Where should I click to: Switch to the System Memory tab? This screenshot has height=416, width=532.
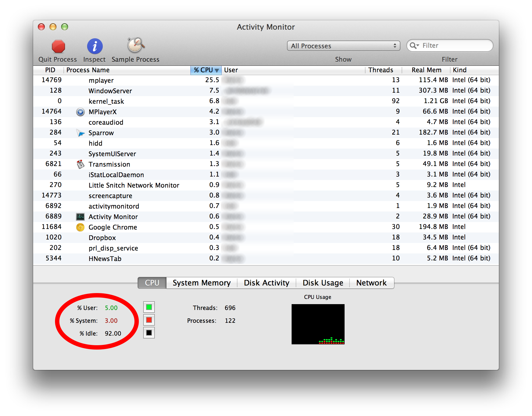[x=201, y=283]
